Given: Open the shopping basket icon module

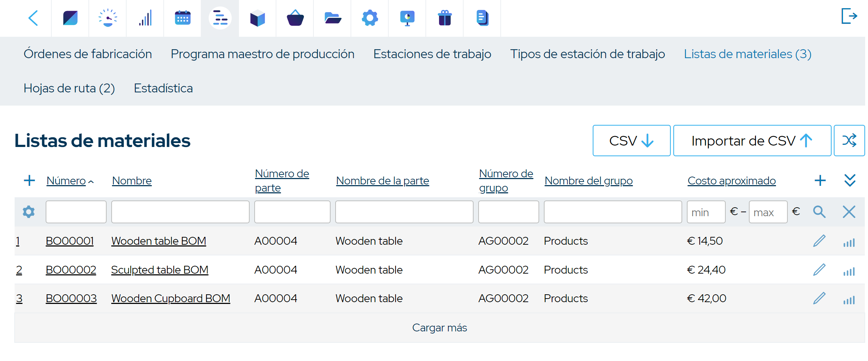Looking at the screenshot, I should pyautogui.click(x=295, y=18).
